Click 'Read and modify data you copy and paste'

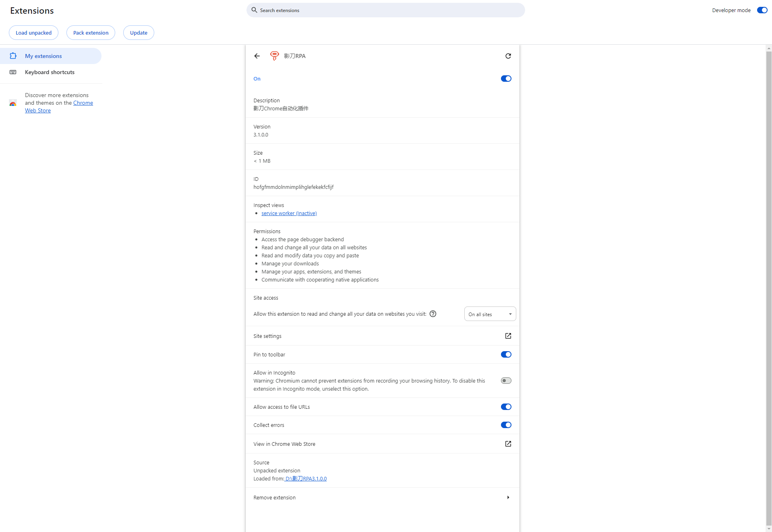click(310, 255)
